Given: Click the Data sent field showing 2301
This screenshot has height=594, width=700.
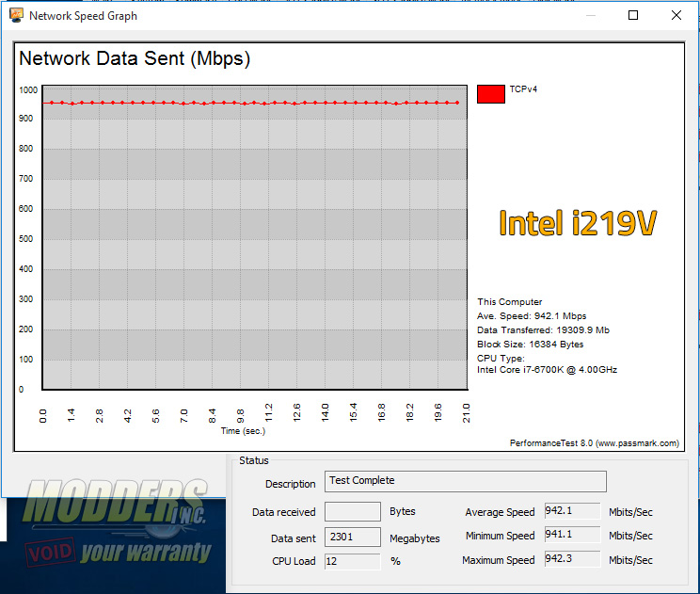Looking at the screenshot, I should click(353, 538).
